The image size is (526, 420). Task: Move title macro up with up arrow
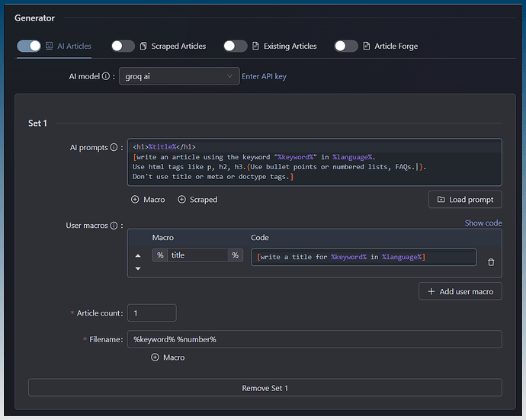click(x=138, y=256)
